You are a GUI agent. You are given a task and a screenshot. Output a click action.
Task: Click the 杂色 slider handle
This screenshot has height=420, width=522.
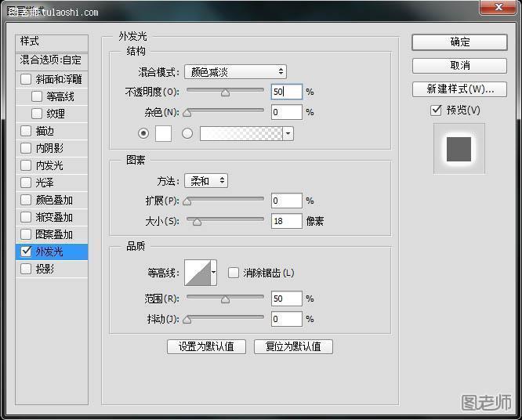click(187, 113)
